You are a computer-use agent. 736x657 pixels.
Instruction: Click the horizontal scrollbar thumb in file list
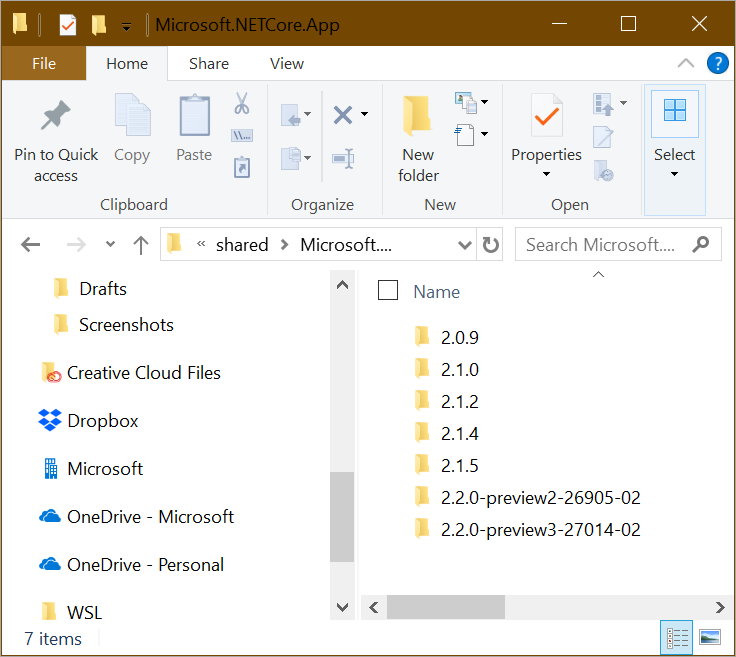pos(446,607)
